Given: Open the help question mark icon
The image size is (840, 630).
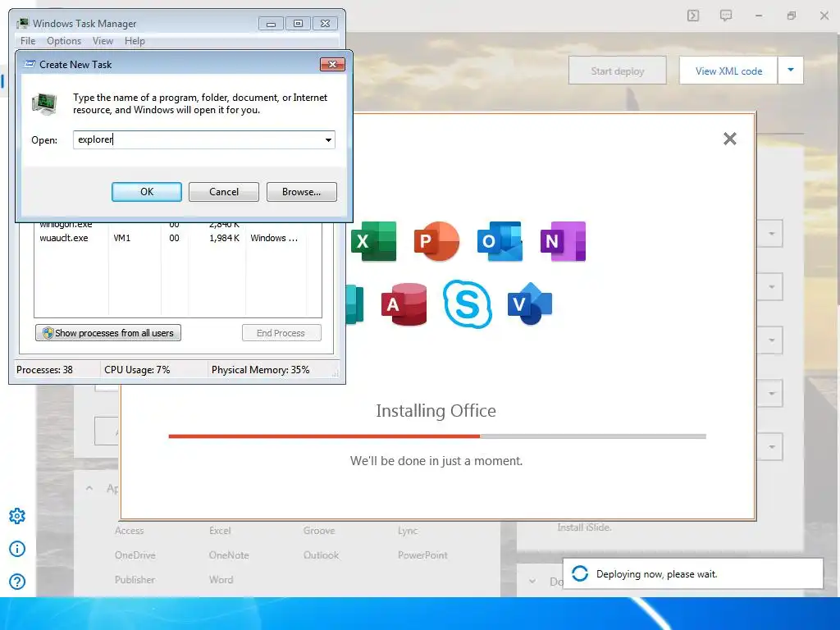Looking at the screenshot, I should click(17, 582).
